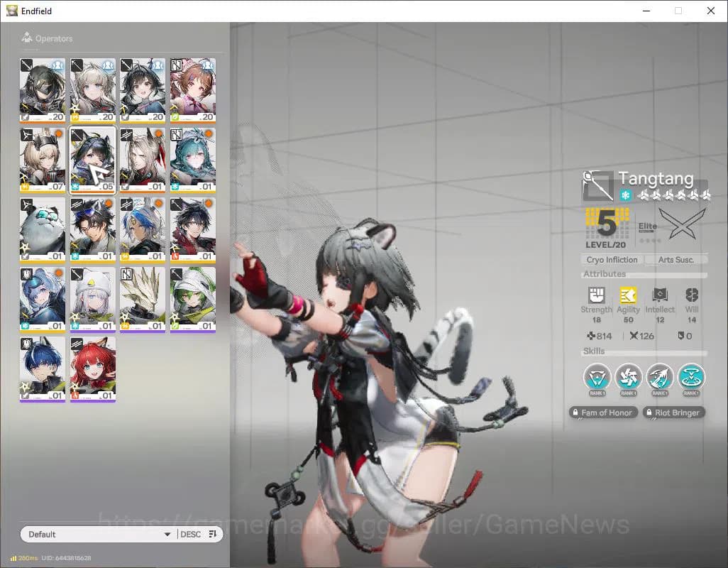Maximize the Endfield window
This screenshot has height=568, width=728.
point(678,11)
